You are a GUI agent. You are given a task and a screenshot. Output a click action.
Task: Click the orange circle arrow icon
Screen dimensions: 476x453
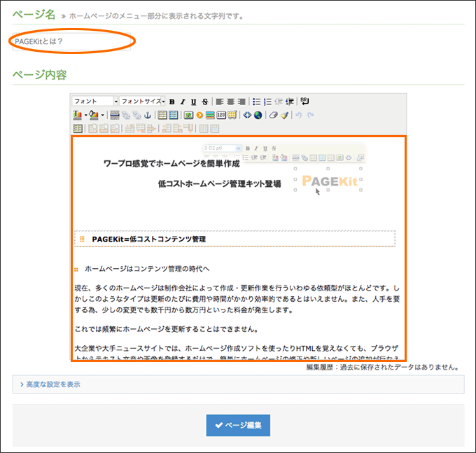[x=199, y=115]
